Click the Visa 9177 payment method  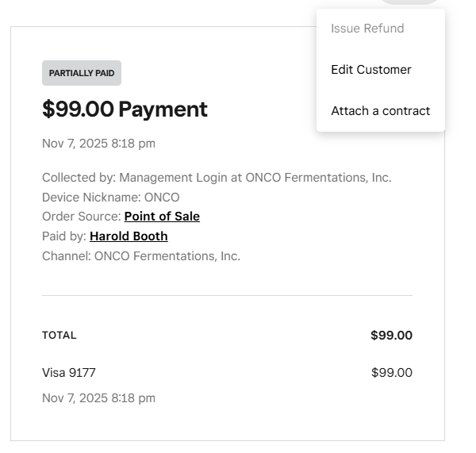click(x=69, y=373)
